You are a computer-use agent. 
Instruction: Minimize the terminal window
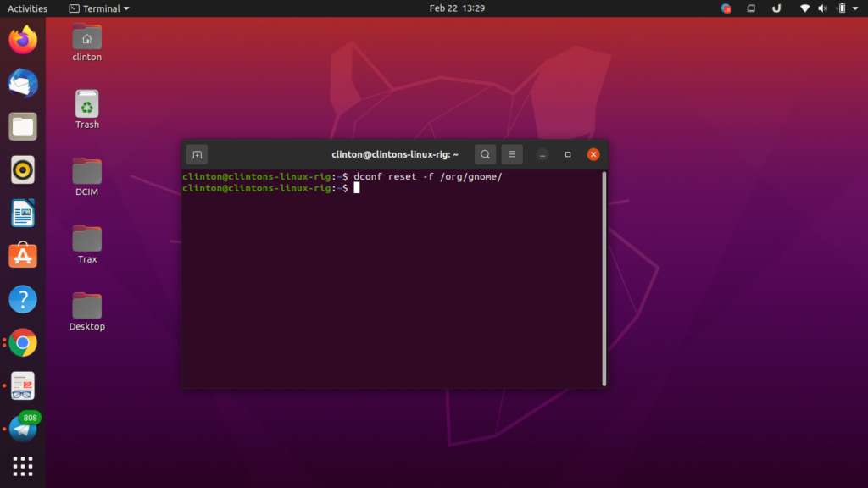pos(542,154)
